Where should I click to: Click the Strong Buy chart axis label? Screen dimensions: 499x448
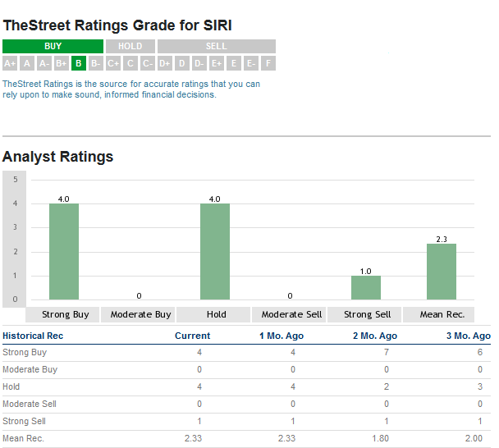coord(62,315)
